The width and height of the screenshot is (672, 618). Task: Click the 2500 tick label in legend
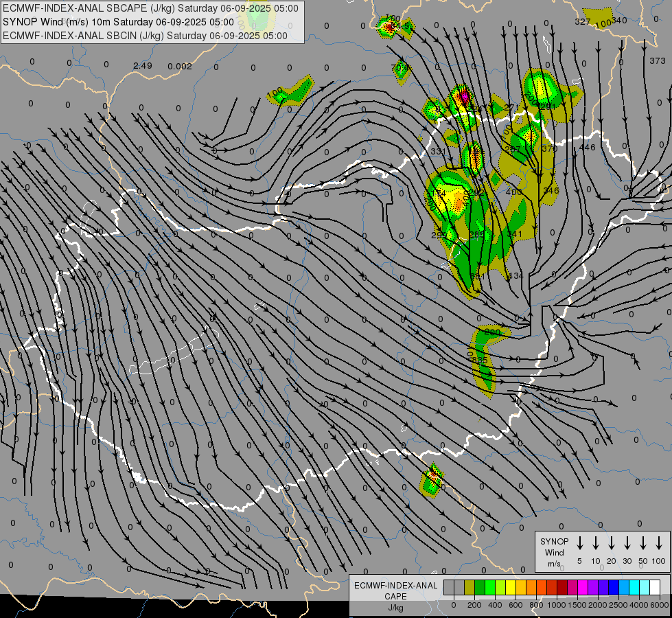618,605
